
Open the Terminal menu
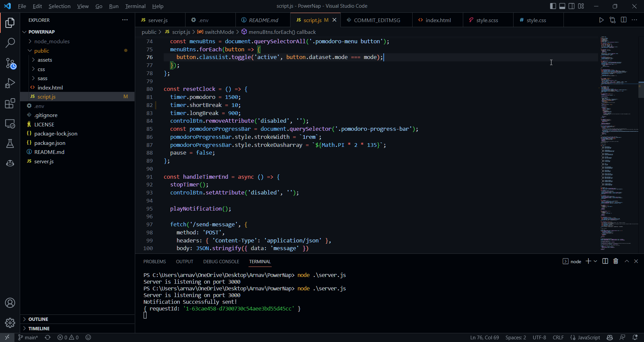click(x=135, y=6)
